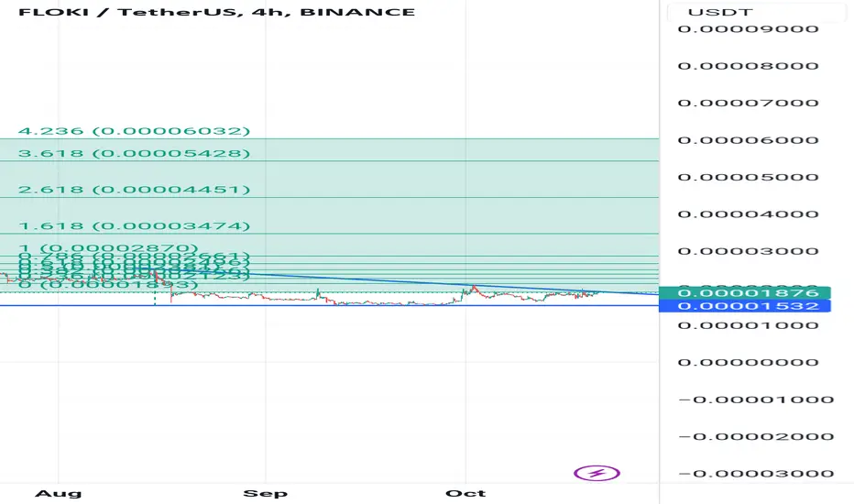Click the −0.00001000 price axis label
The height and width of the screenshot is (504, 854).
pos(757,400)
